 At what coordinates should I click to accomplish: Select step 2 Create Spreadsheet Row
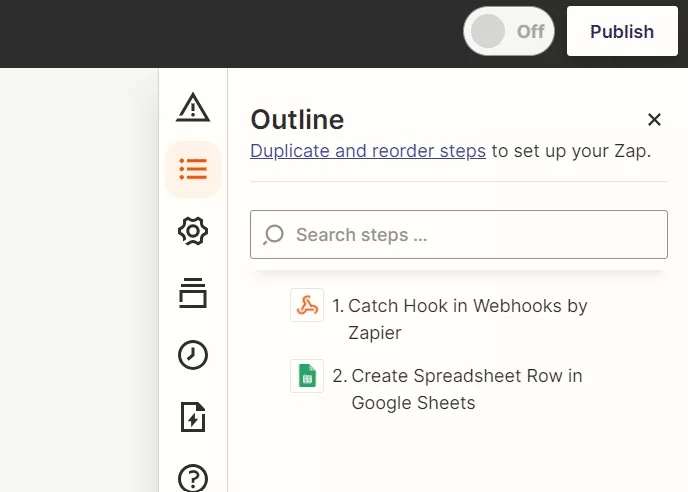pos(459,389)
